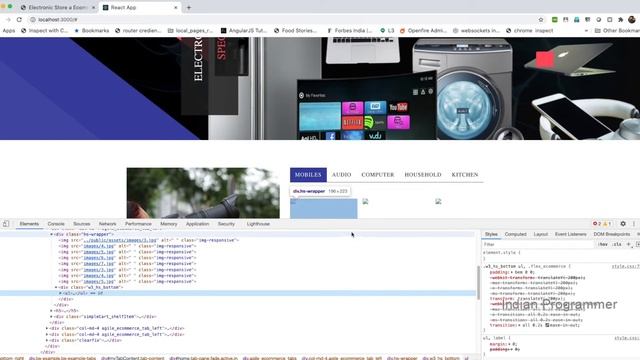
Task: Select the COMPUTER category tab
Action: pos(378,175)
